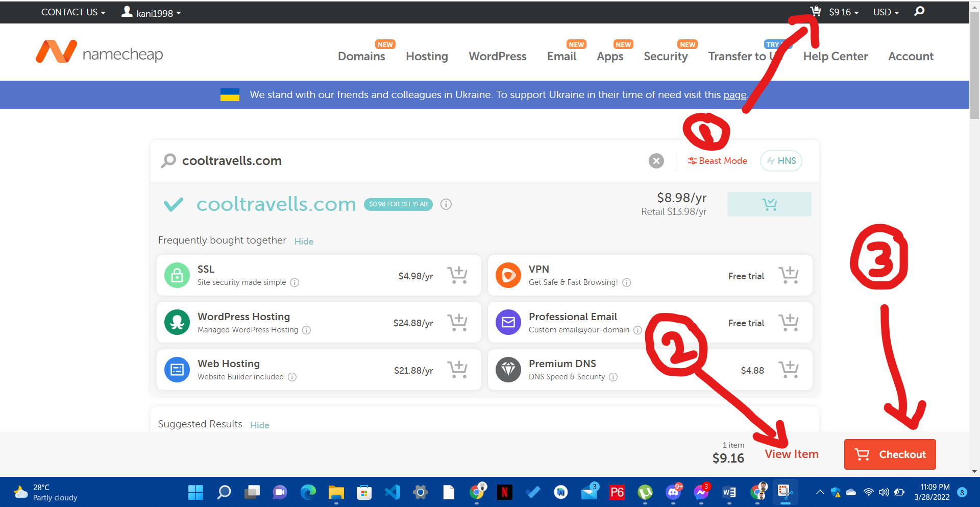Viewport: 980px width, 507px height.
Task: Hide Frequently bought together section
Action: click(x=304, y=242)
